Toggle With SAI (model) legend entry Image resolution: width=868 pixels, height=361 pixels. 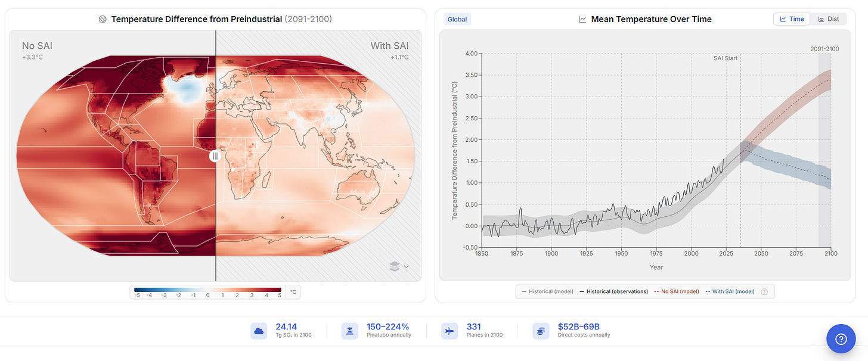[x=730, y=291]
